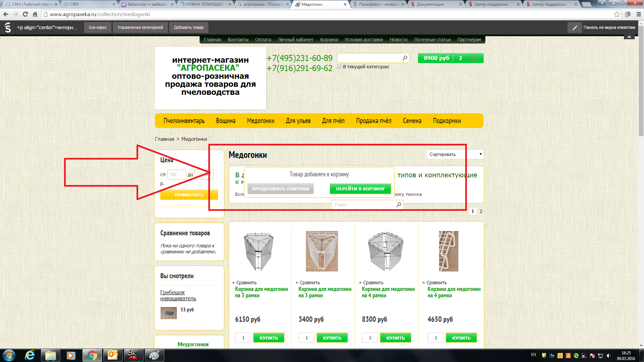Open Windows Start button
The image size is (644, 362).
click(x=9, y=355)
